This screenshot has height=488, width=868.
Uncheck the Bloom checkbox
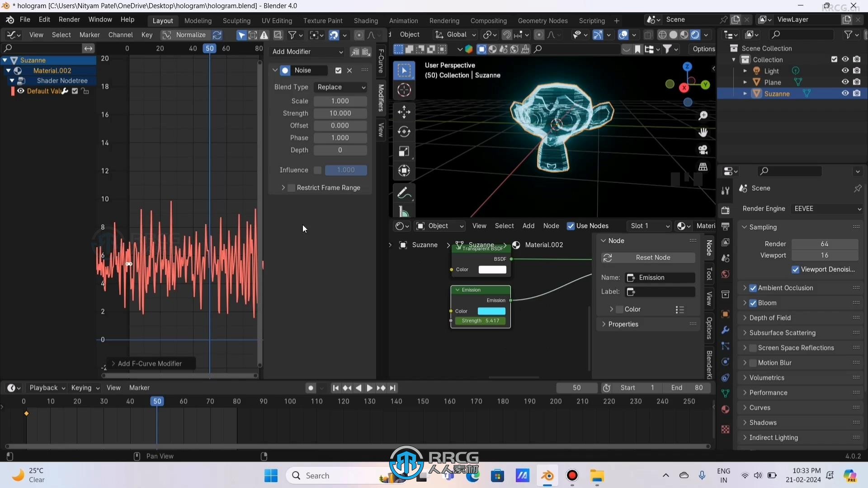pos(753,303)
